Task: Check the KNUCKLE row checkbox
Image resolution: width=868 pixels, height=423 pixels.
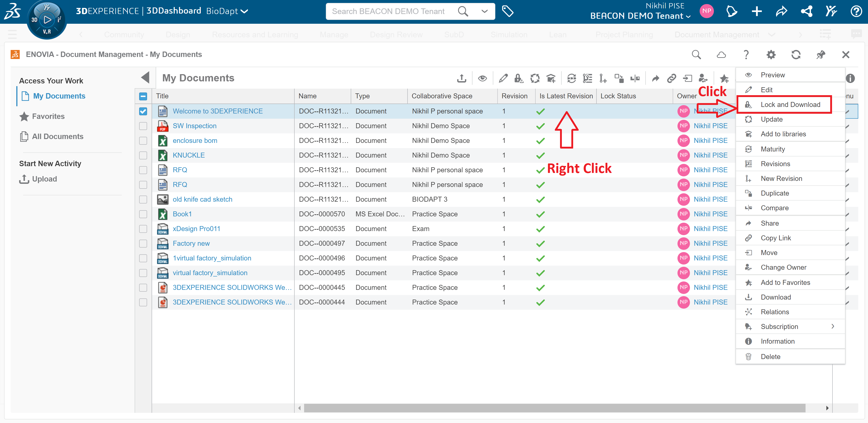Action: (x=143, y=155)
